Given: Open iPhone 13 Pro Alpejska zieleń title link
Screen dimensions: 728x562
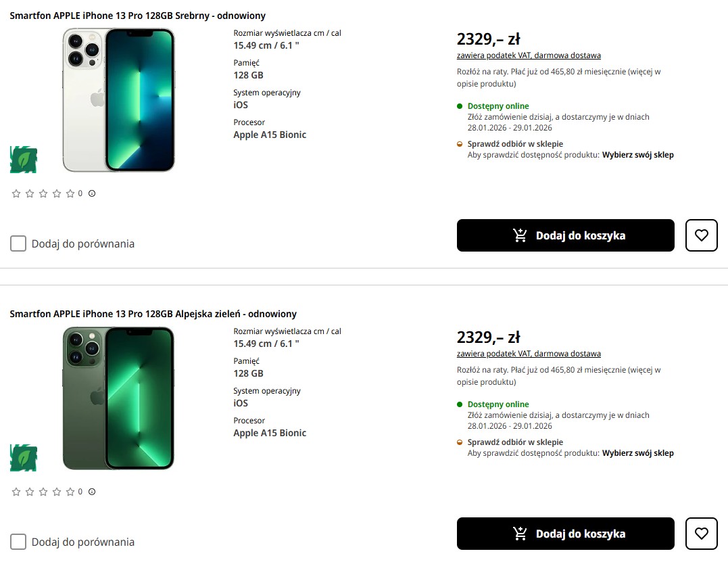Looking at the screenshot, I should 153,314.
